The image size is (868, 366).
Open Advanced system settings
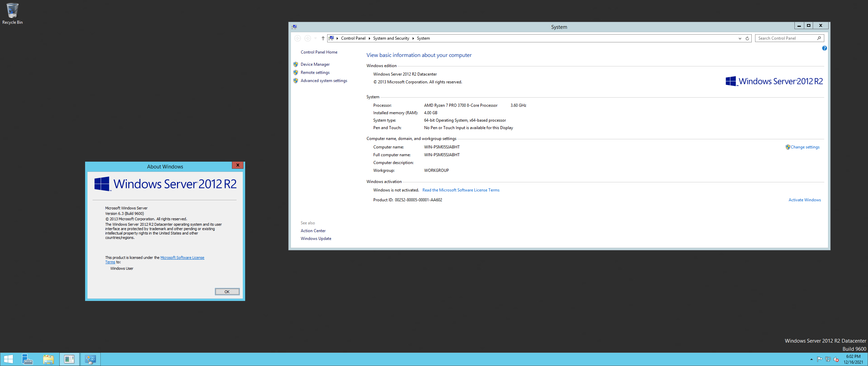click(324, 81)
